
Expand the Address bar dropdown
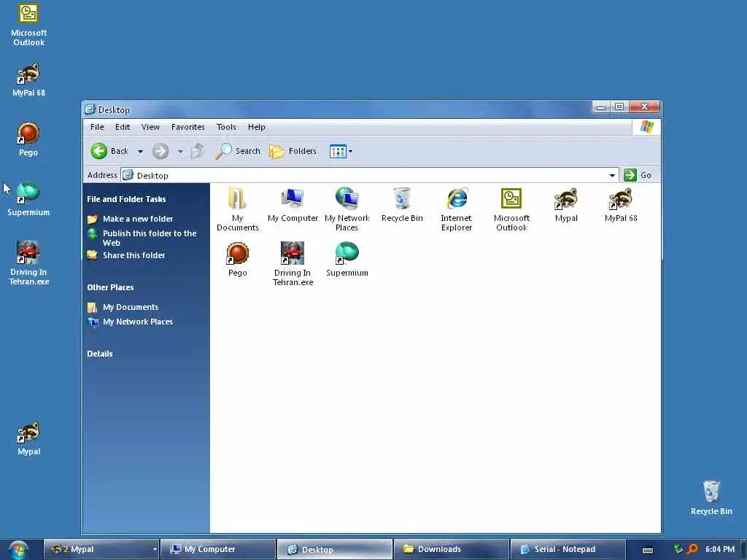tap(612, 175)
